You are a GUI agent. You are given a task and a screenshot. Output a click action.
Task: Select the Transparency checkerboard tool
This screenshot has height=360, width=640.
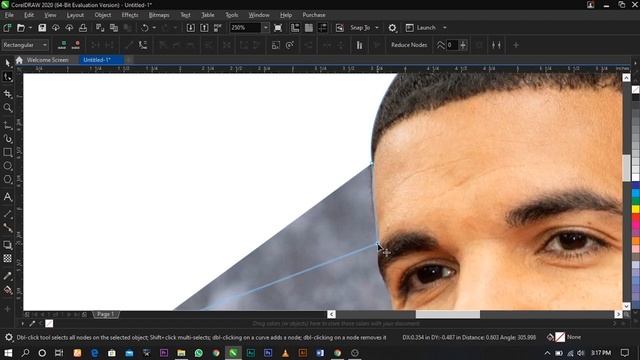tap(7, 258)
